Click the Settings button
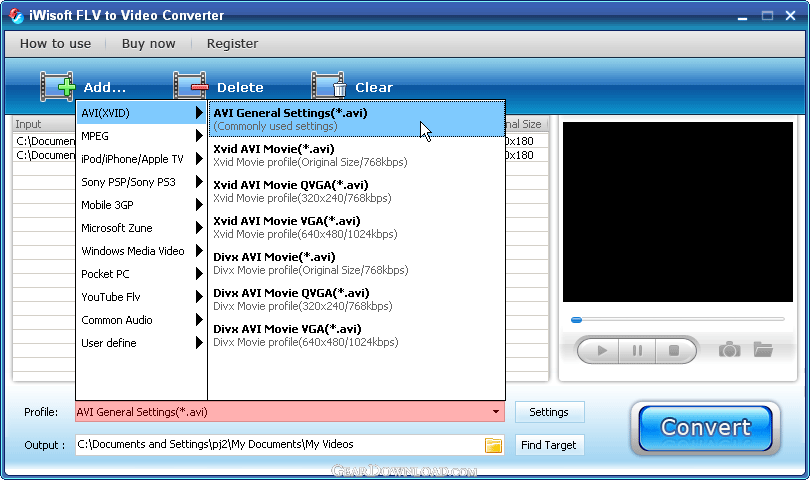 click(x=549, y=412)
